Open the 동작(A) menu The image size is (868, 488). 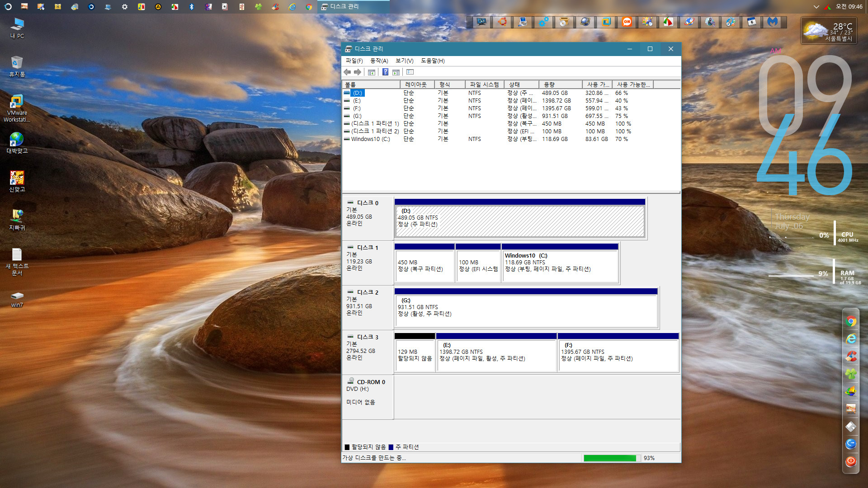tap(379, 61)
